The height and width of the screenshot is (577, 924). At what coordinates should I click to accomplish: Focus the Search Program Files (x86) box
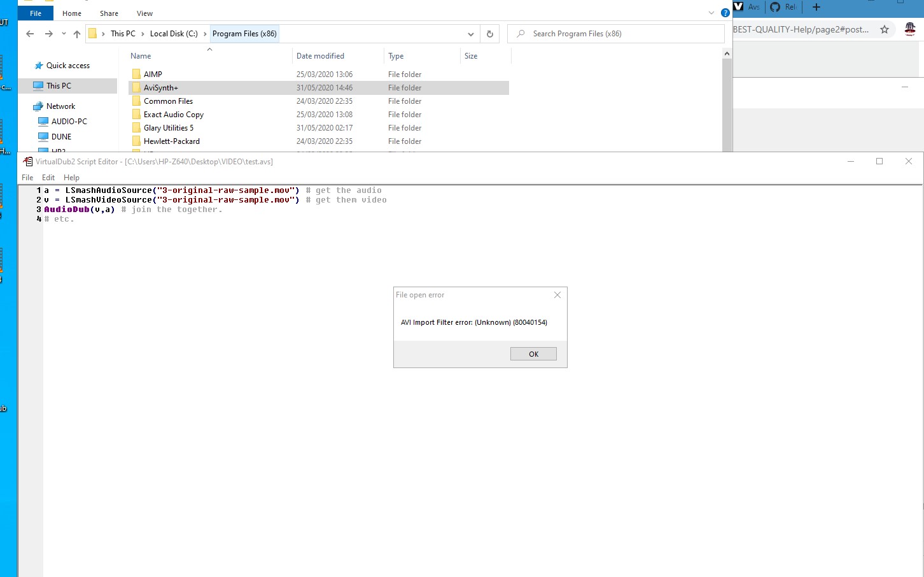[x=615, y=34]
